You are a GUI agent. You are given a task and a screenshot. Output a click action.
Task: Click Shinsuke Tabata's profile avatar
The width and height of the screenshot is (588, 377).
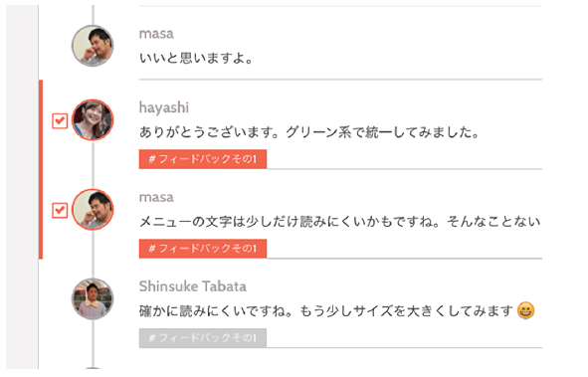point(93,298)
